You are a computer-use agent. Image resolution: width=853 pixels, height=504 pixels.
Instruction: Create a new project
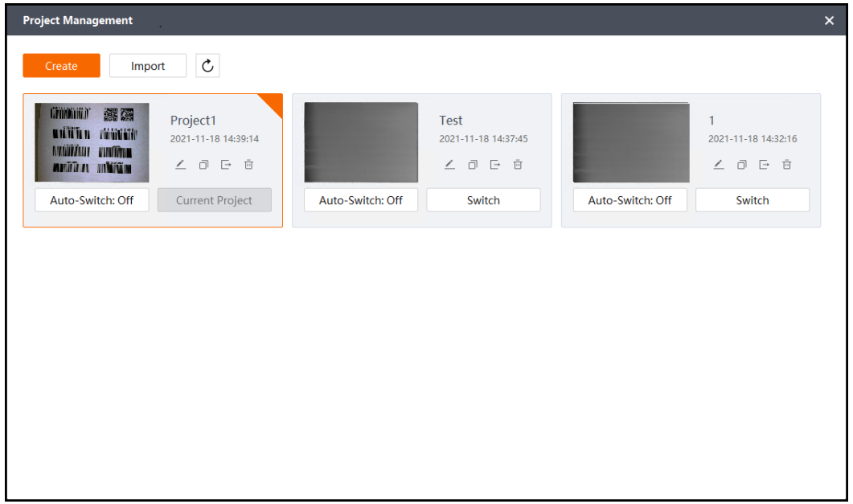click(61, 66)
